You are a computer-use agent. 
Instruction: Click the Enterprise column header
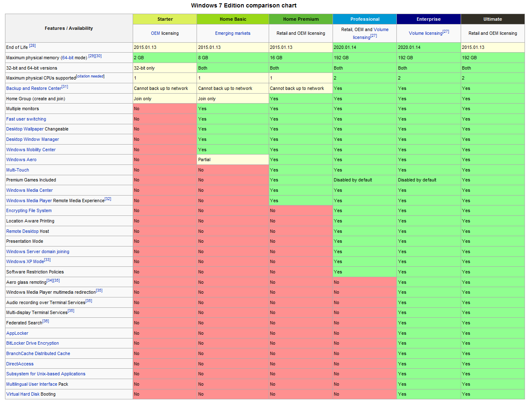(x=429, y=19)
